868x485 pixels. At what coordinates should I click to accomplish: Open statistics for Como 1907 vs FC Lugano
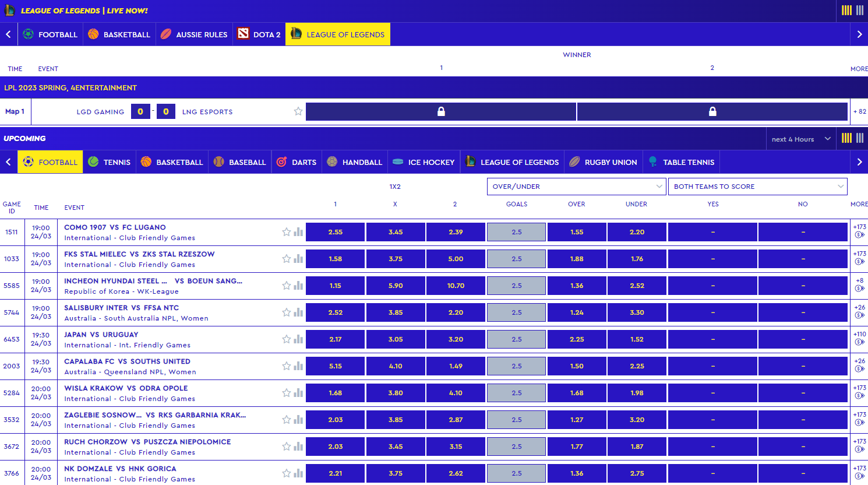[x=298, y=232]
